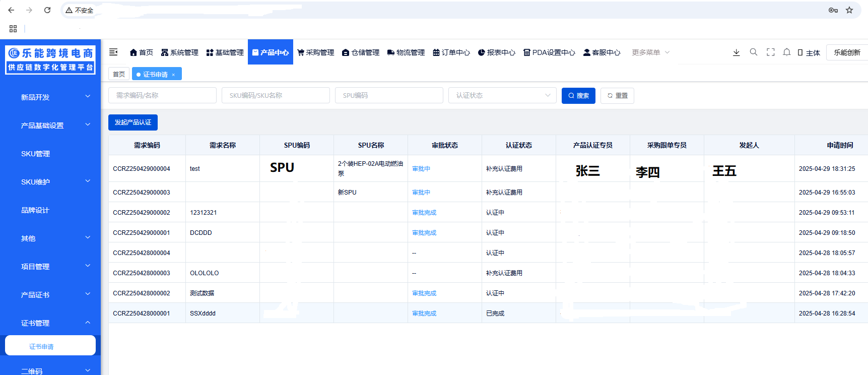The image size is (868, 375).
Task: Open the browser apps grid icon
Action: (x=13, y=29)
